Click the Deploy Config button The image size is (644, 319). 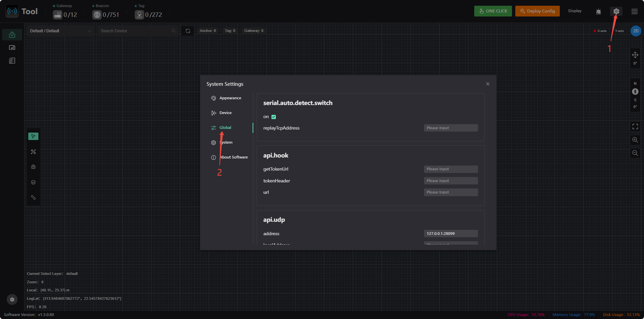538,11
